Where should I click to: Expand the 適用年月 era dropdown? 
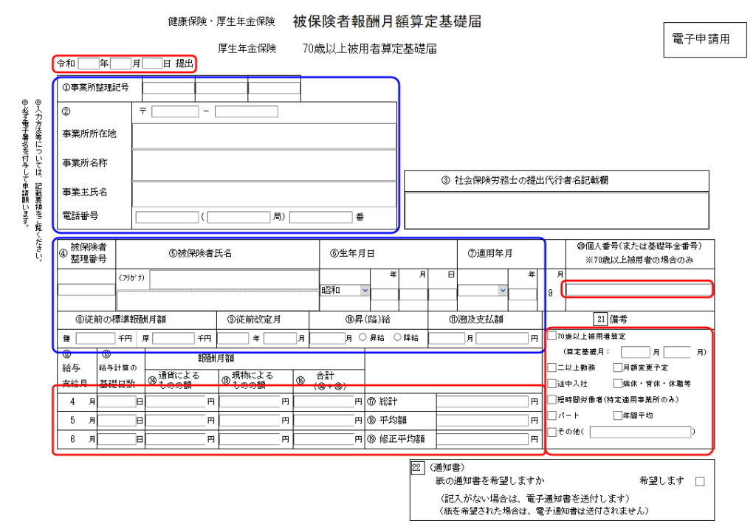click(483, 291)
